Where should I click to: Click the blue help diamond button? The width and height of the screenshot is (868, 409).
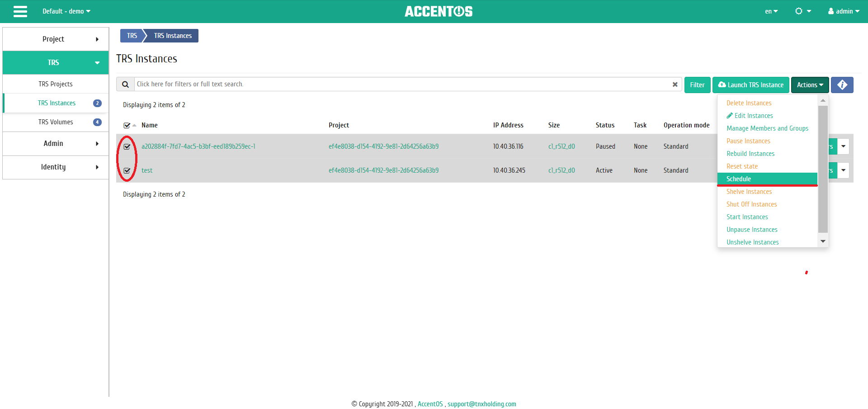[842, 85]
